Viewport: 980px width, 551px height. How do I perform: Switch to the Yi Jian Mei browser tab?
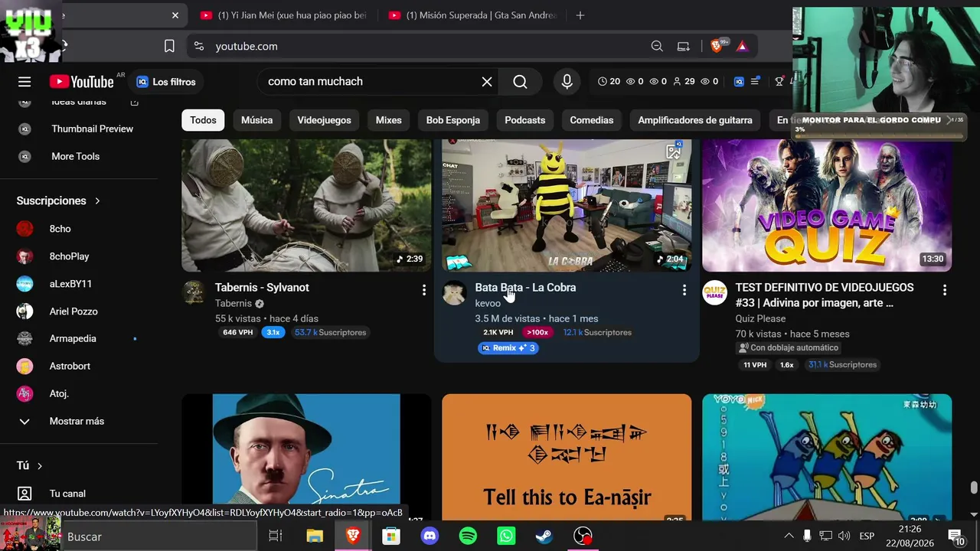pos(283,15)
